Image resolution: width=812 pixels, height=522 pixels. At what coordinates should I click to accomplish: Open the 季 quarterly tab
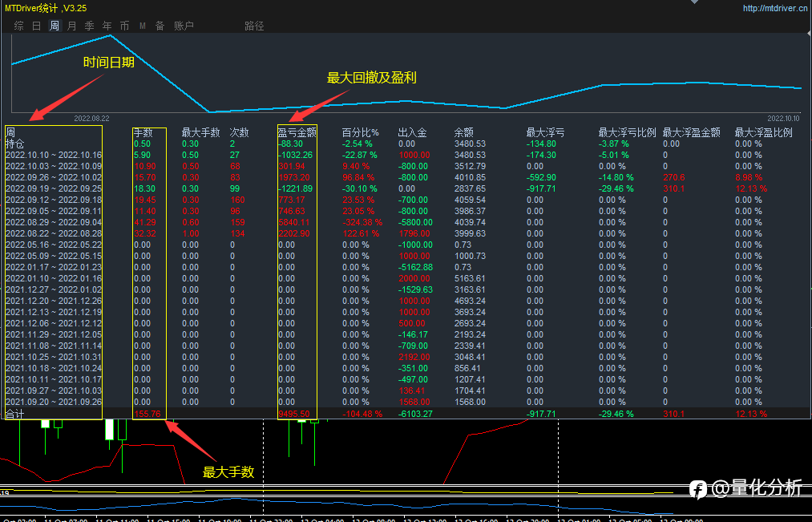pyautogui.click(x=89, y=26)
